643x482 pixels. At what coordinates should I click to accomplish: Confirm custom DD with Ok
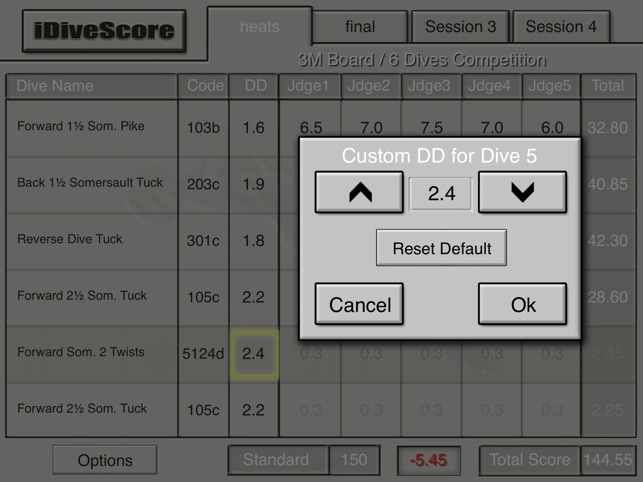522,304
